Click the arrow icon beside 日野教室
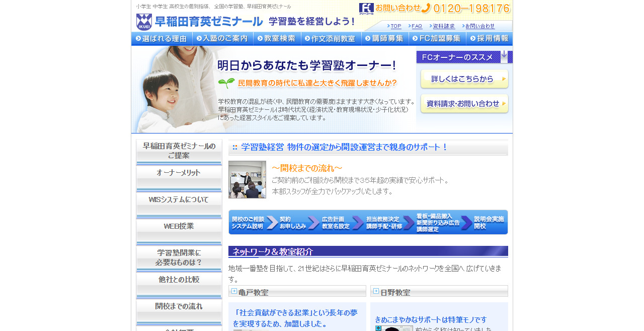This screenshot has height=331, width=644. coord(376,291)
